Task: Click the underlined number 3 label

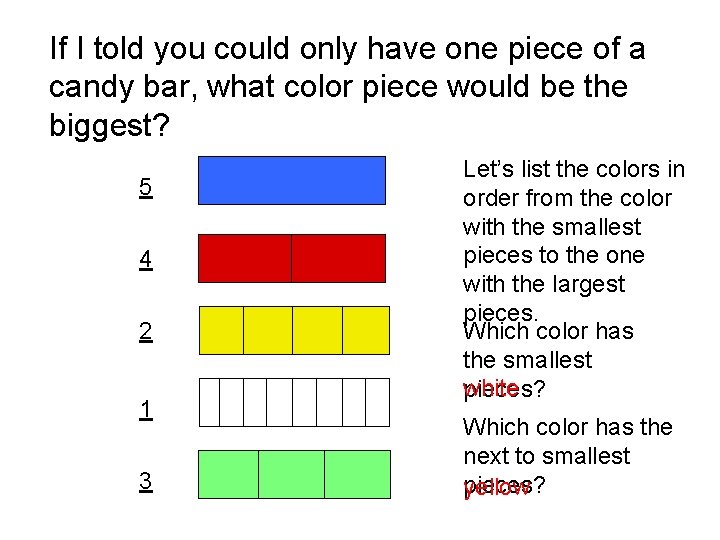Action: (146, 482)
